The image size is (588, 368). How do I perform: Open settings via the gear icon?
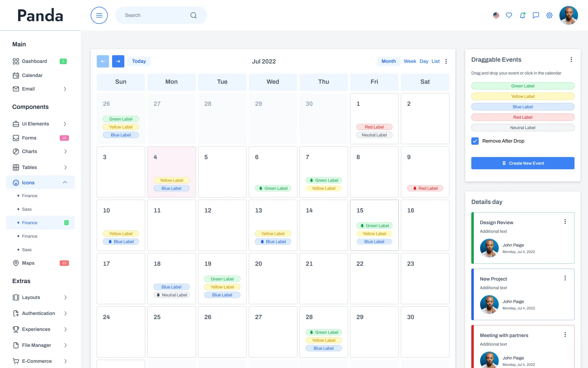tap(549, 15)
